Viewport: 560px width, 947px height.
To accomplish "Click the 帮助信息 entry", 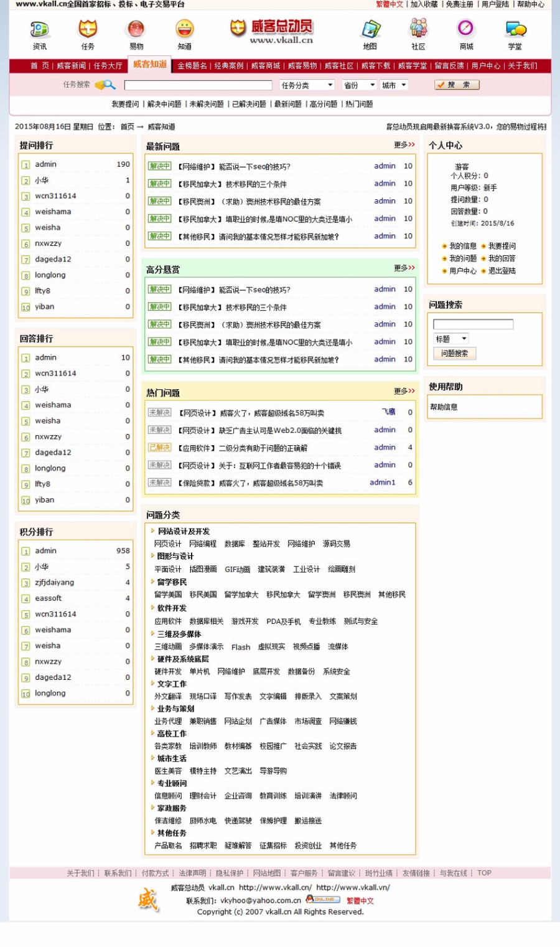I will point(444,407).
